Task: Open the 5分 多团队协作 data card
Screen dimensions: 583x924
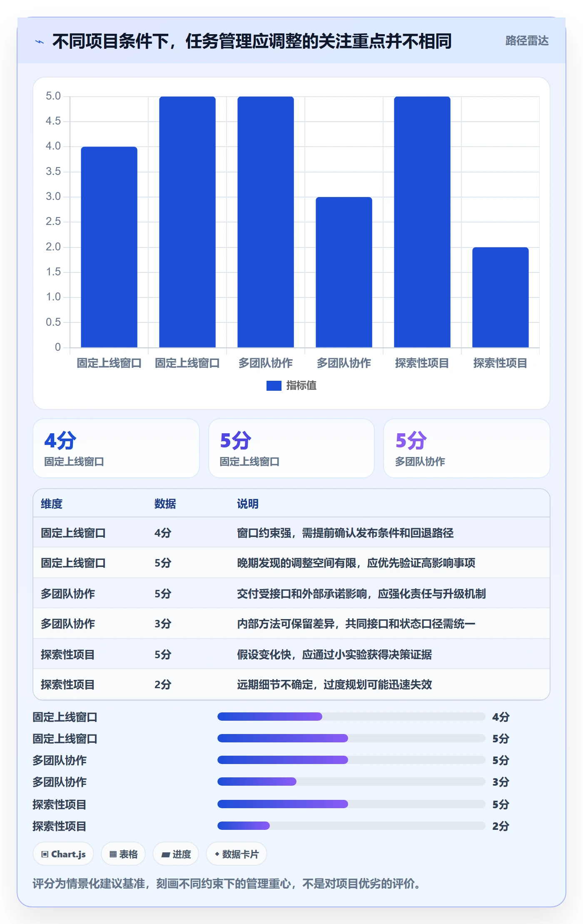Action: click(x=467, y=448)
